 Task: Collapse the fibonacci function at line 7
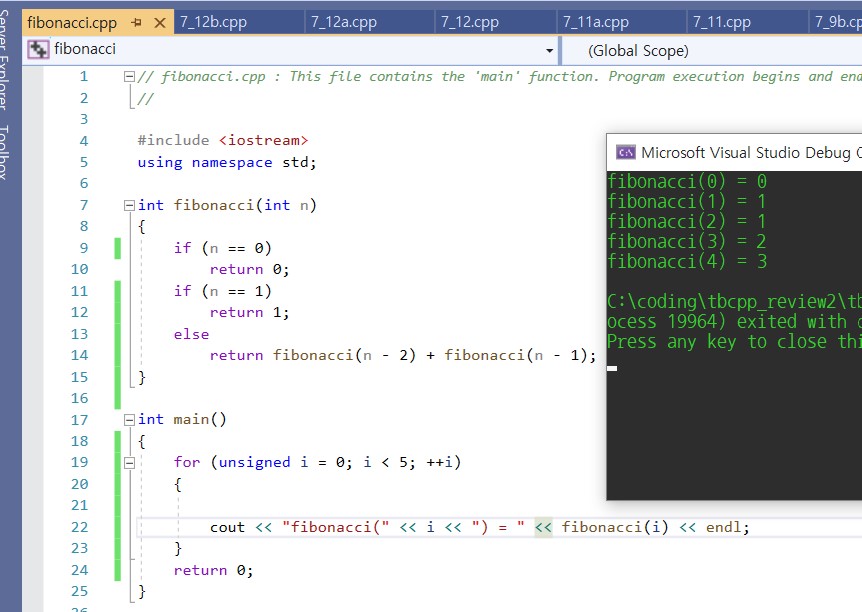(x=129, y=206)
